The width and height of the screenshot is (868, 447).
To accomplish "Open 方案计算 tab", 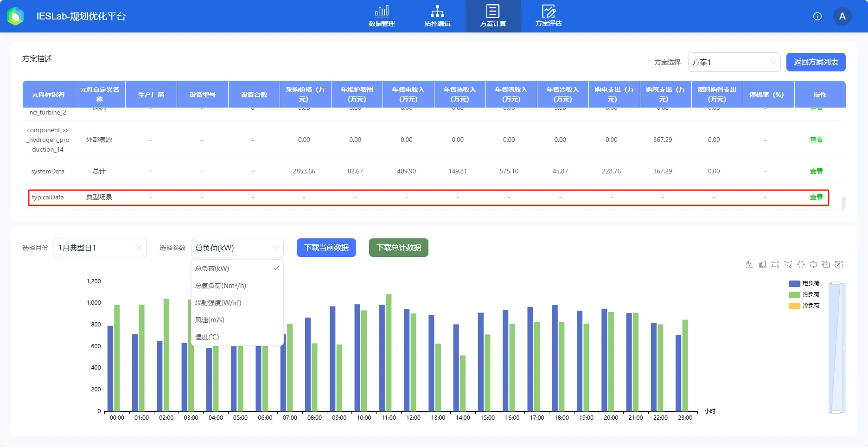I will (493, 16).
